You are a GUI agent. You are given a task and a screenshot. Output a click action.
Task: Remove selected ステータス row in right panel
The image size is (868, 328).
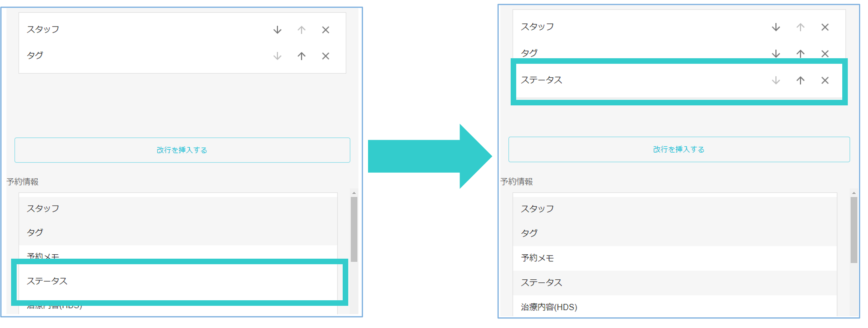(x=825, y=80)
